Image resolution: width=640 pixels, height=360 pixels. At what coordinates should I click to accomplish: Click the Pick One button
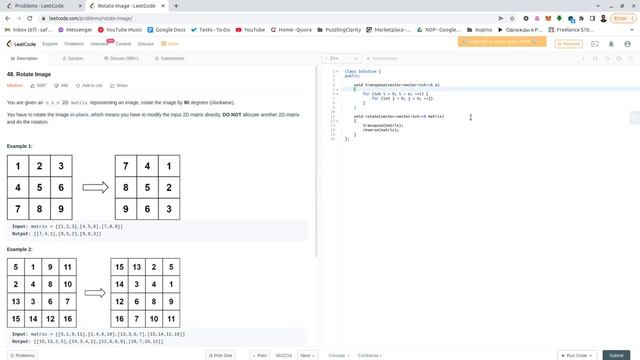220,356
